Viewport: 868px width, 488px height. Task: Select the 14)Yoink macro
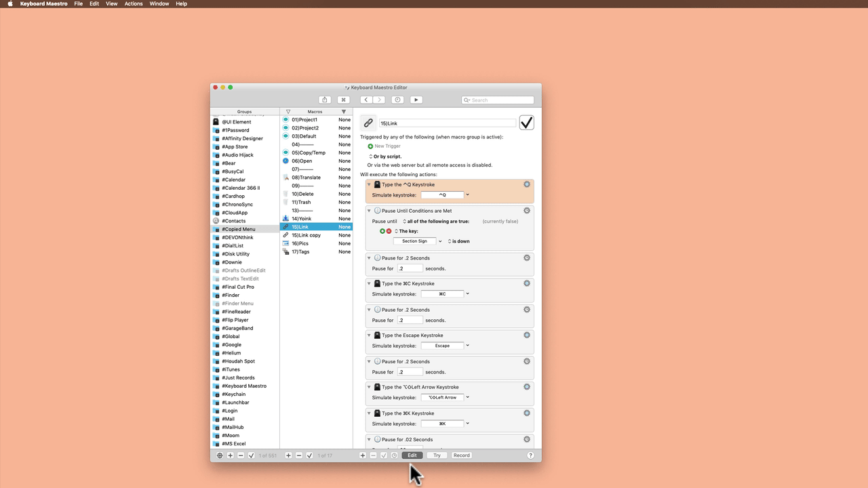tap(317, 219)
